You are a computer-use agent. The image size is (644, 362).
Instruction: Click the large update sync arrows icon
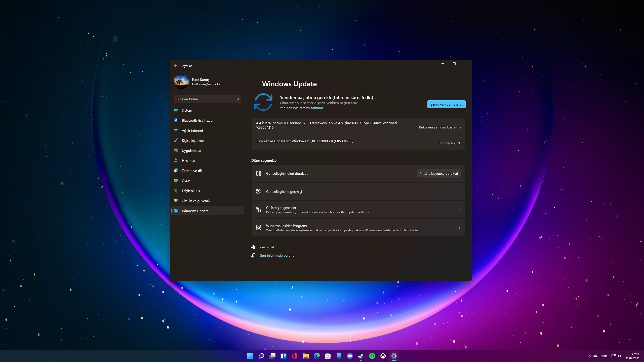pyautogui.click(x=263, y=102)
